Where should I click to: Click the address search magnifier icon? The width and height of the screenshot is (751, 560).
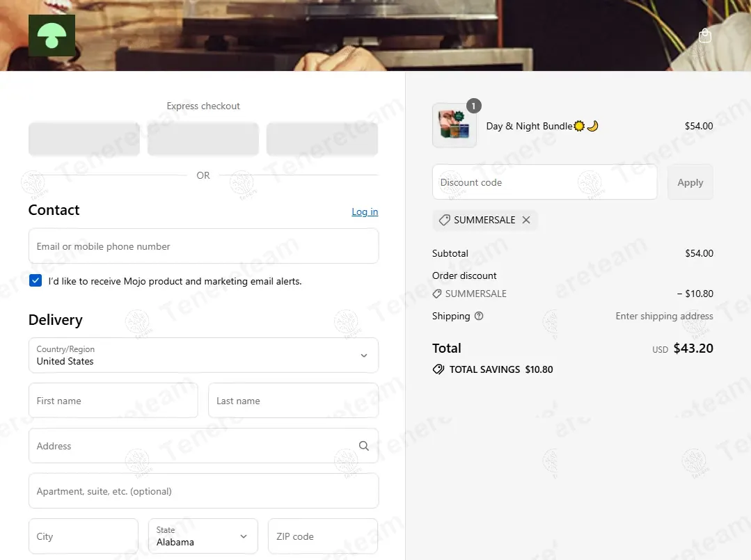[x=364, y=446]
